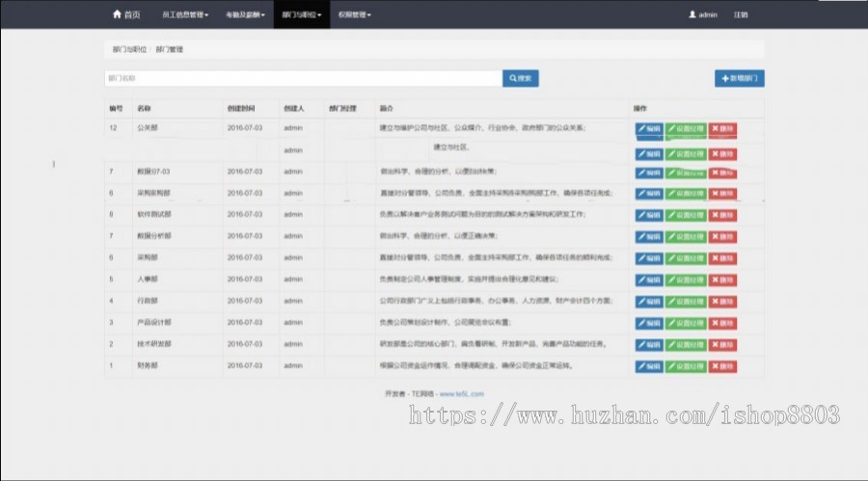868x481 pixels.
Task: Edit the 公关部 department row
Action: 649,129
